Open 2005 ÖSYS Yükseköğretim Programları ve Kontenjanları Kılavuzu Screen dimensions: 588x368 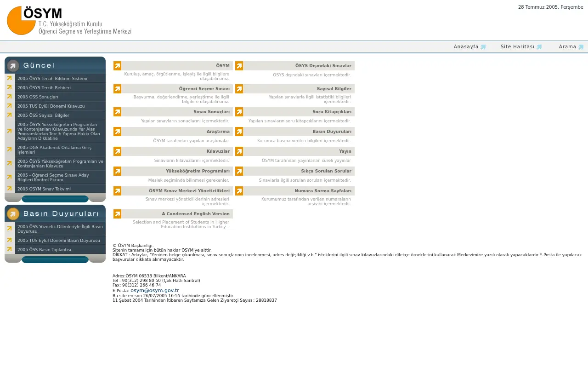[x=60, y=164]
